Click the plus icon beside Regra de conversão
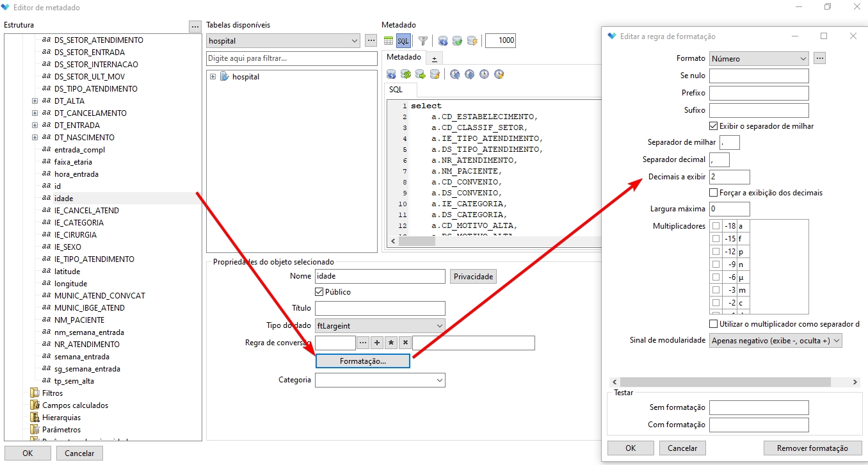Image resolution: width=868 pixels, height=465 pixels. pos(377,343)
